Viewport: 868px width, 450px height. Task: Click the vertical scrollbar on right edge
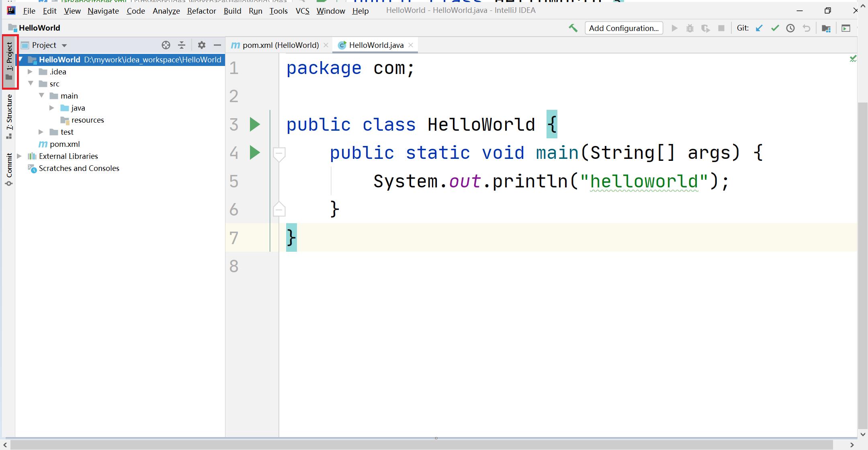[x=863, y=265]
